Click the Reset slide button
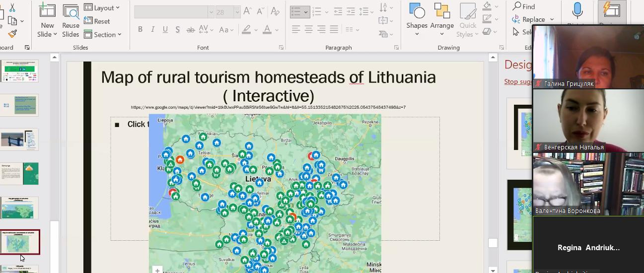This screenshot has width=644, height=273. pyautogui.click(x=97, y=21)
